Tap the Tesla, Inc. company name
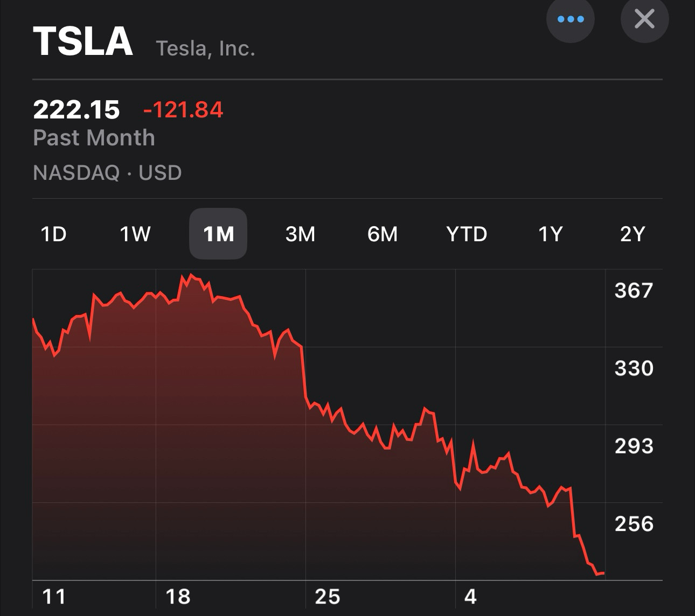This screenshot has width=695, height=616. coord(205,48)
